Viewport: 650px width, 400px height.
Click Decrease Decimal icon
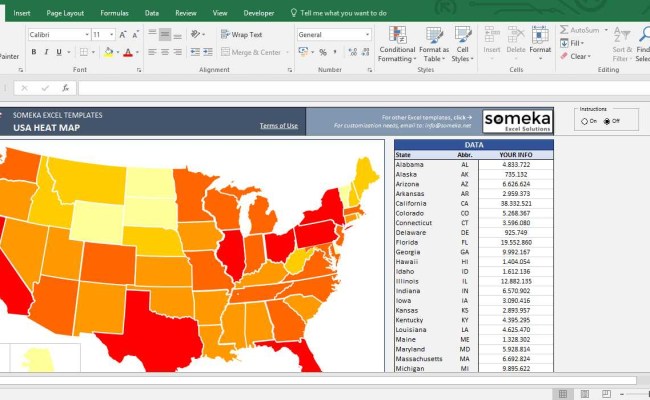tap(366, 52)
